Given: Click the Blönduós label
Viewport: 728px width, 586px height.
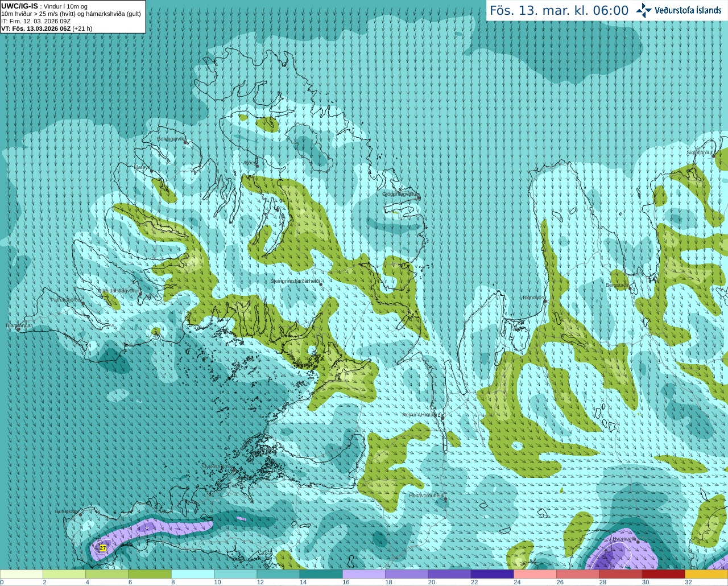Looking at the screenshot, I should [533, 298].
